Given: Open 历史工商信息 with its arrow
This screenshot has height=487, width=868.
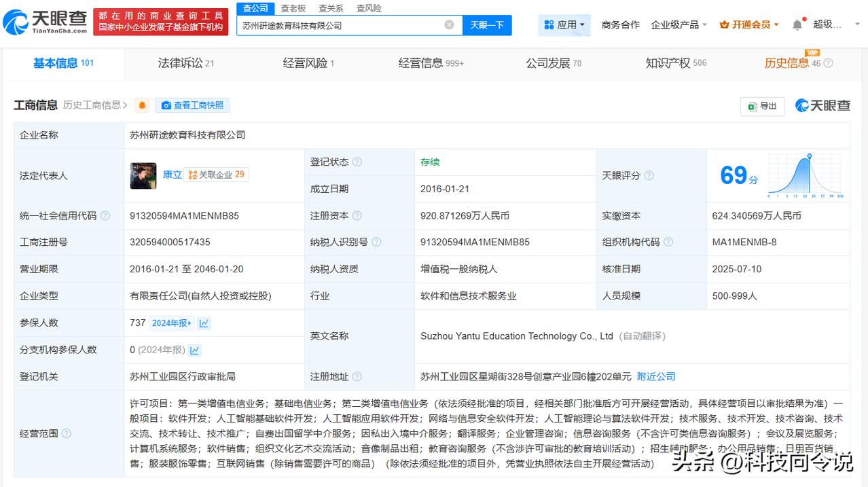Looking at the screenshot, I should tap(95, 105).
